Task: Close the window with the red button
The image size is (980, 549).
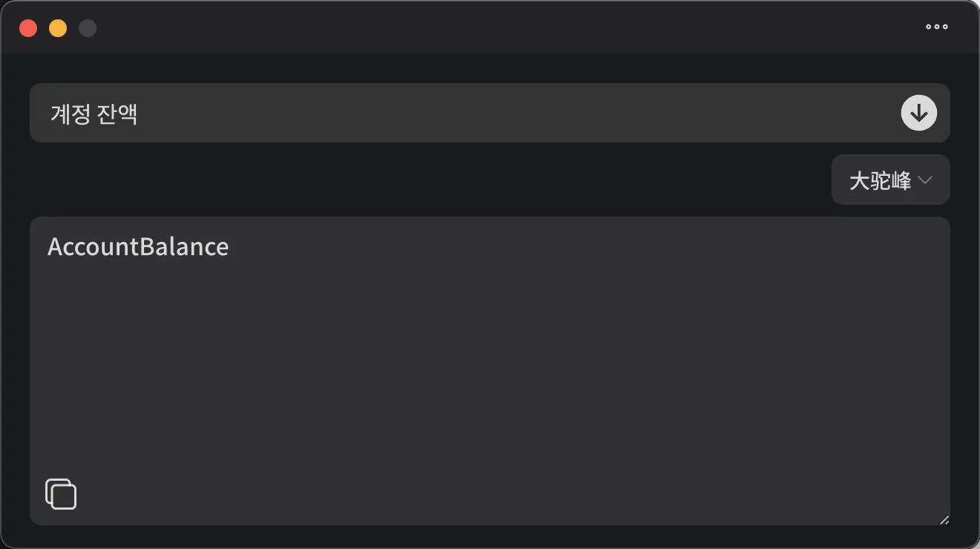Action: (x=28, y=28)
